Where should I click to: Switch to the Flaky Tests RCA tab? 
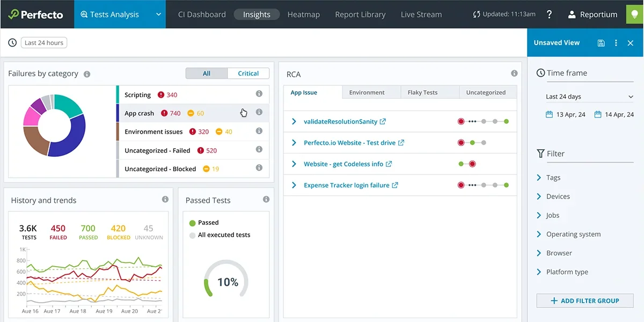[x=430, y=92]
